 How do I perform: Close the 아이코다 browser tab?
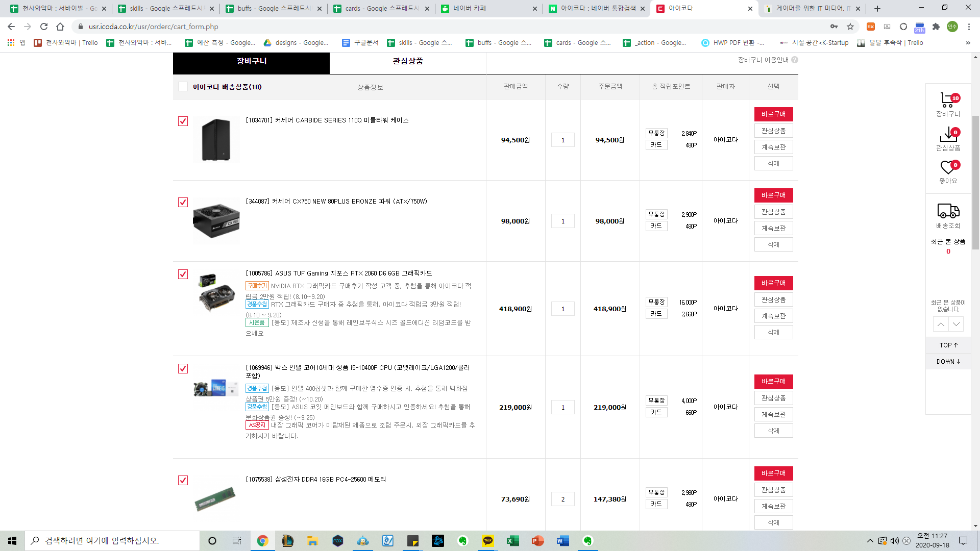tap(750, 9)
